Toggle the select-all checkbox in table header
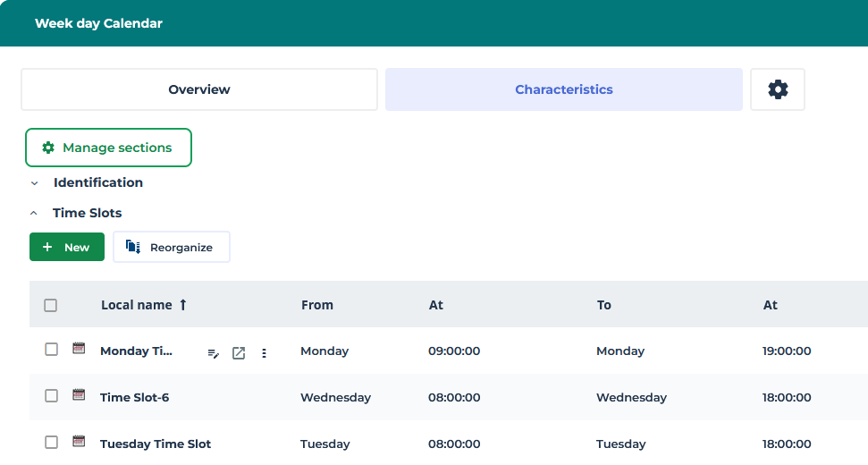This screenshot has width=868, height=465. (51, 305)
